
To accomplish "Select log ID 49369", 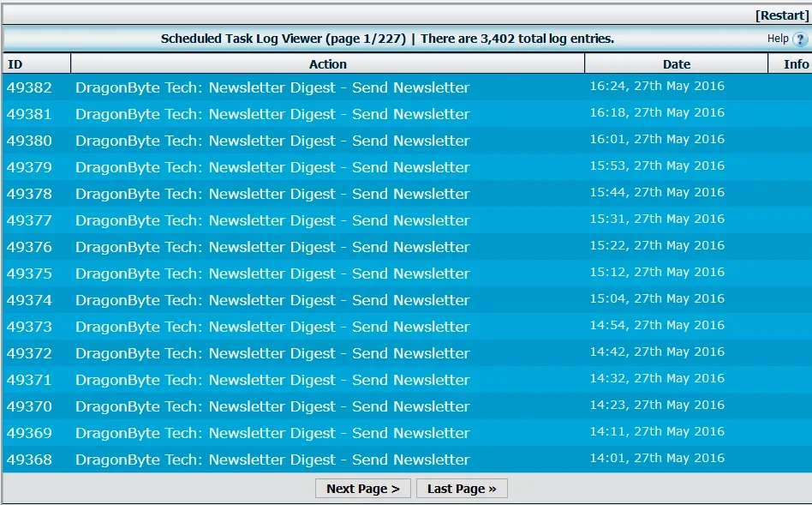I will point(29,433).
